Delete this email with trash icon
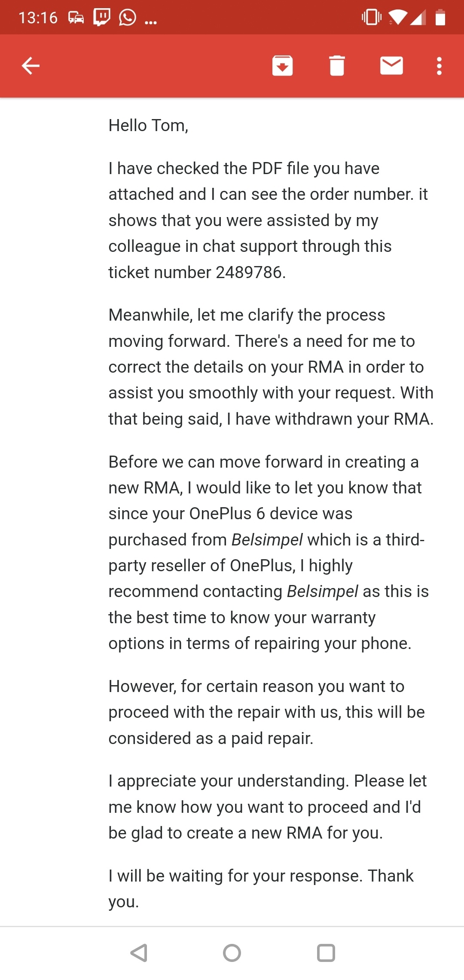464x980 pixels. point(337,66)
